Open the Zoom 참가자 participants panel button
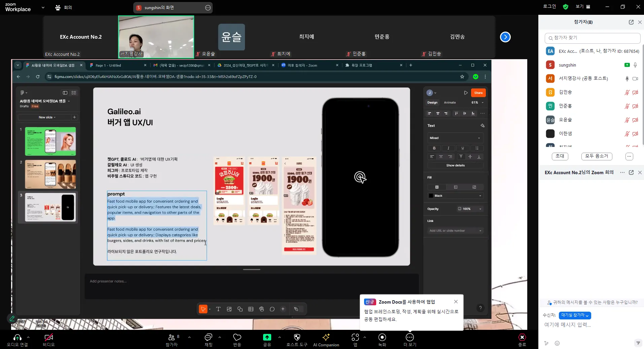This screenshot has height=349, width=644. click(x=172, y=340)
